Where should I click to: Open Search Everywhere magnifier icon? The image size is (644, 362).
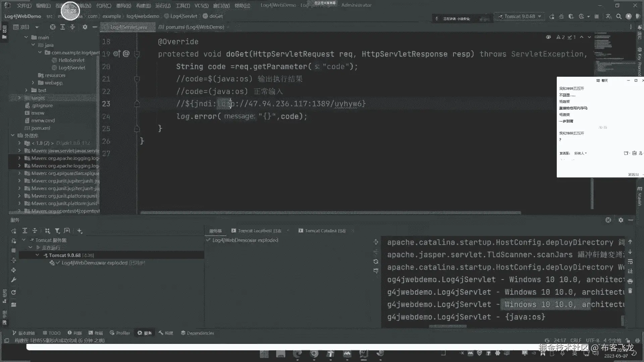click(x=619, y=16)
